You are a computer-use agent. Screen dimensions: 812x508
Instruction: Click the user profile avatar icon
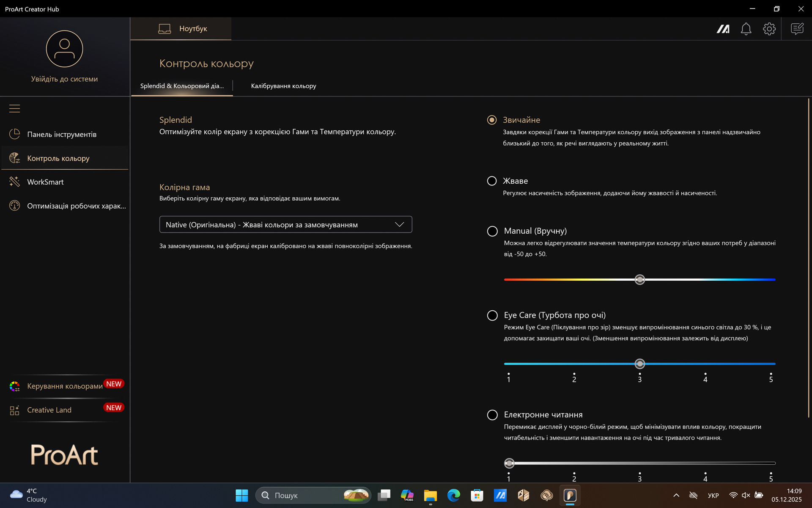(x=64, y=49)
